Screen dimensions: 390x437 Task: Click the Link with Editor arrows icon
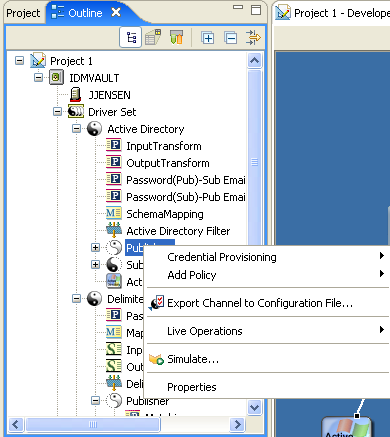coord(253,37)
